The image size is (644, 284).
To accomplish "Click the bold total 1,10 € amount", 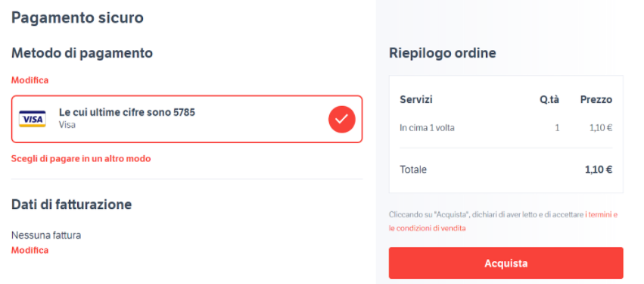I will 599,170.
